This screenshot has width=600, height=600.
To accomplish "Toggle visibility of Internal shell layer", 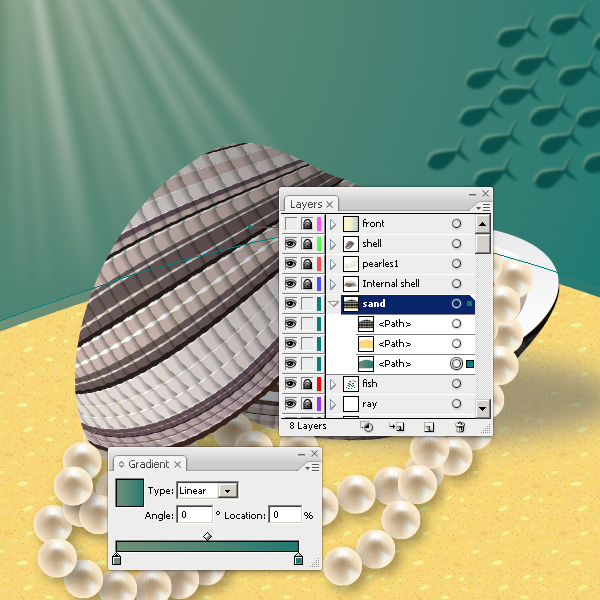I will point(291,284).
